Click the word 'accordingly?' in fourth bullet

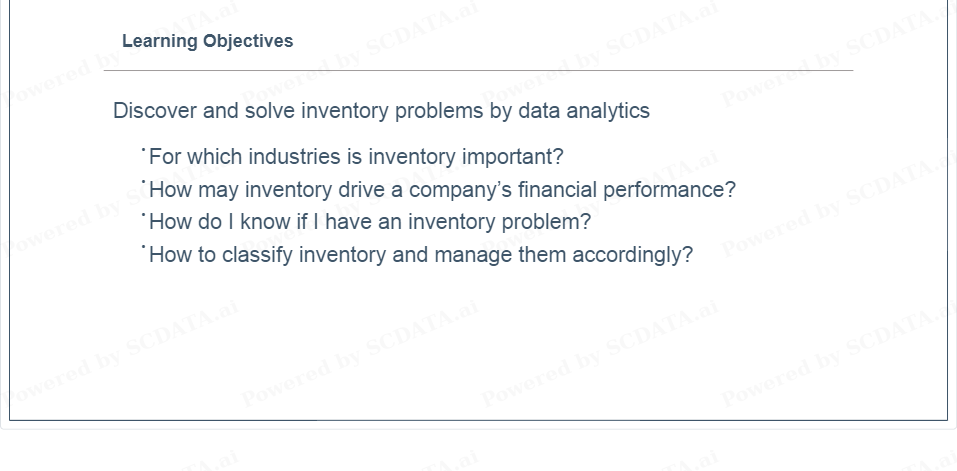pos(633,254)
